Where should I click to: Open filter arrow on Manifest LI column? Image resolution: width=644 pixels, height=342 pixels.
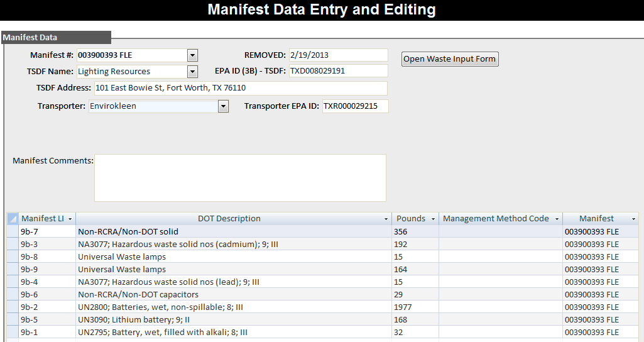click(x=70, y=219)
